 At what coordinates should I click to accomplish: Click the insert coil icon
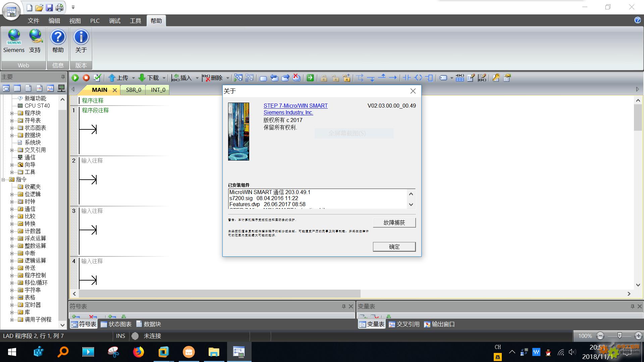(x=418, y=78)
